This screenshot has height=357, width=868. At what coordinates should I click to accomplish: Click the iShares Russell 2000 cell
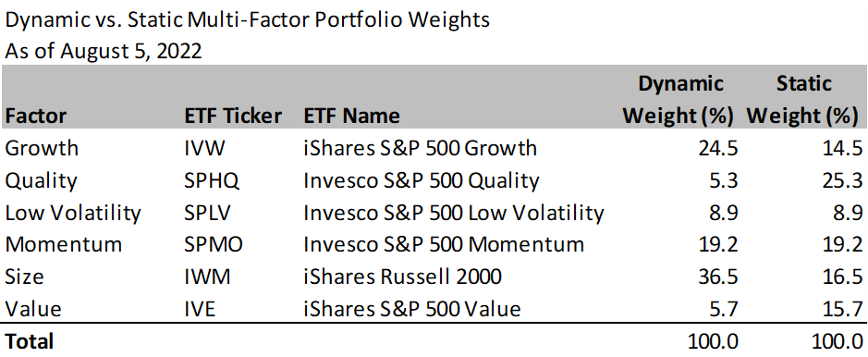pos(402,277)
